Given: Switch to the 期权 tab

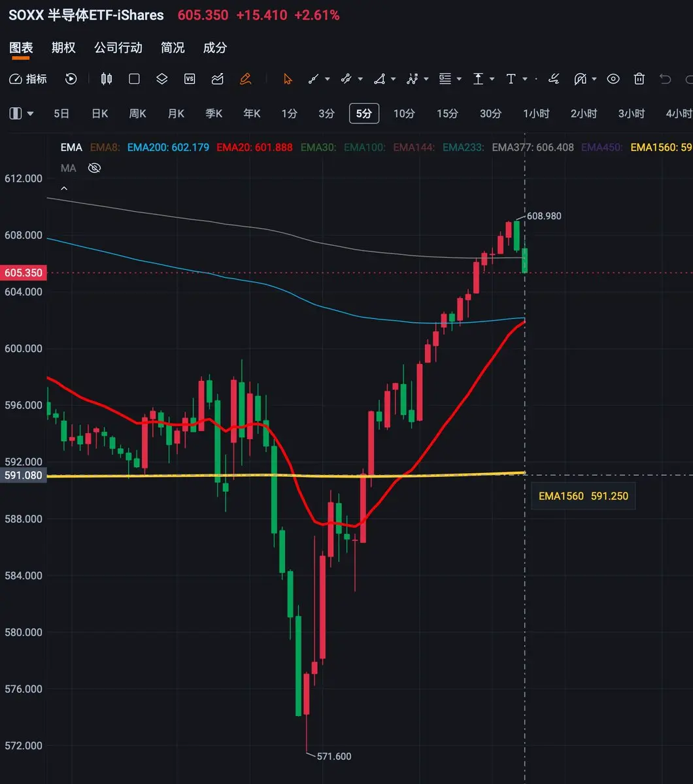Looking at the screenshot, I should (x=63, y=48).
